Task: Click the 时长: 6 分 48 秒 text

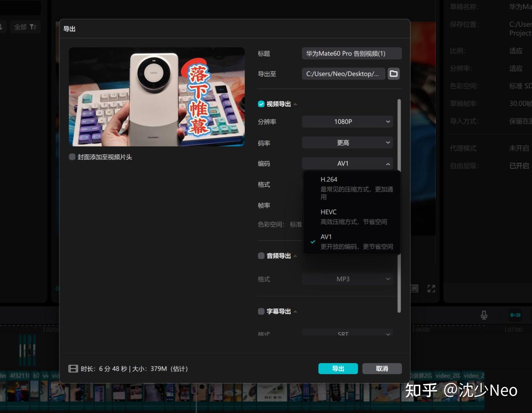Action: (104, 369)
